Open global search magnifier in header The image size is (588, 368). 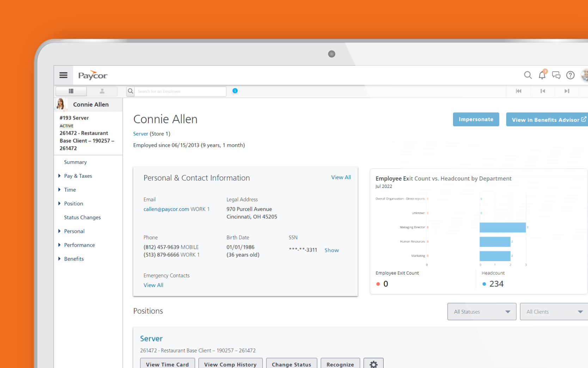coord(528,75)
